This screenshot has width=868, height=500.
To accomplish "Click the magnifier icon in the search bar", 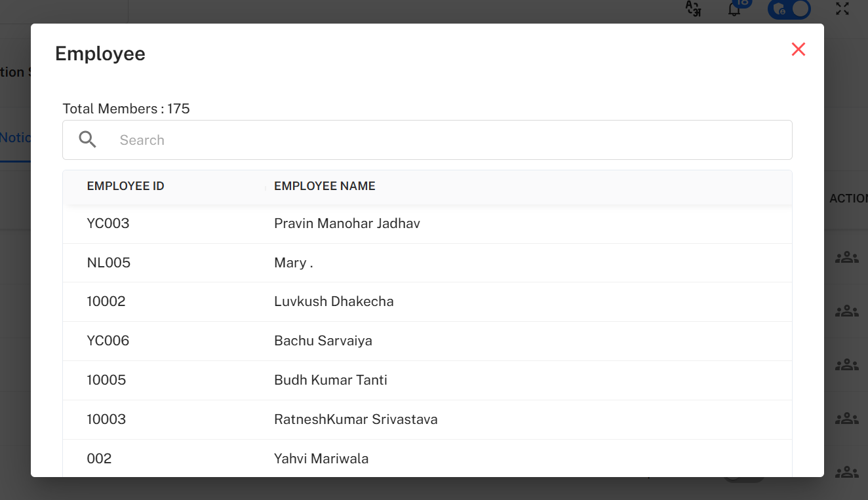I will [x=87, y=139].
